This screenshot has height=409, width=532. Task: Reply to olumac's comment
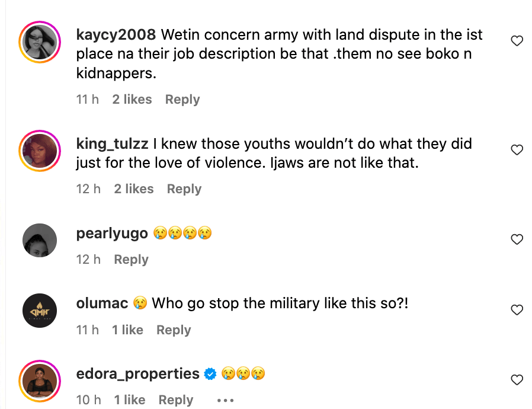pos(174,330)
